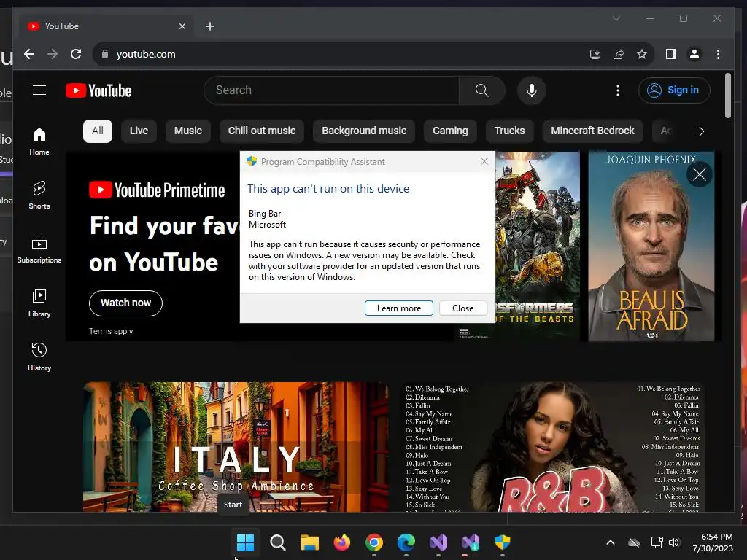This screenshot has height=560, width=747.
Task: Click the YouTube logo
Action: [98, 90]
